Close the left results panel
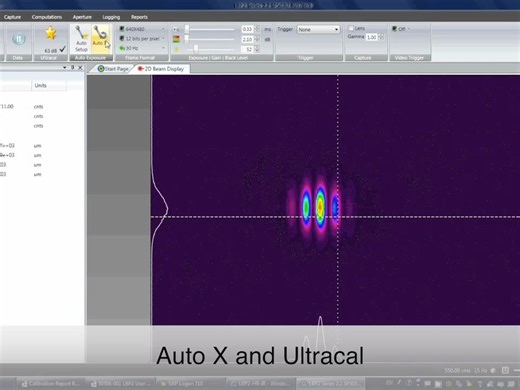The height and width of the screenshot is (390, 520). pyautogui.click(x=80, y=67)
